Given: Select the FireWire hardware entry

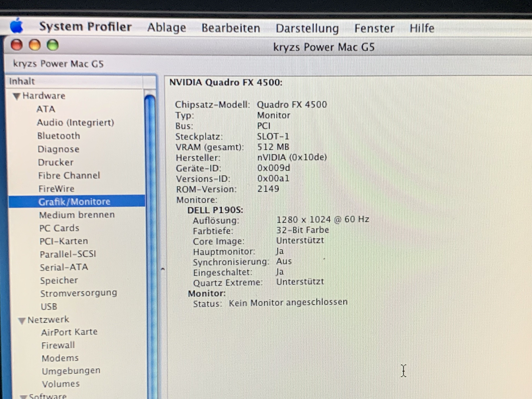Looking at the screenshot, I should 56,189.
